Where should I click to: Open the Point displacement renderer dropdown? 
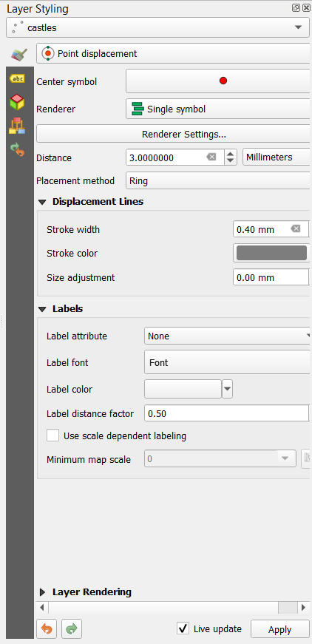pyautogui.click(x=173, y=54)
